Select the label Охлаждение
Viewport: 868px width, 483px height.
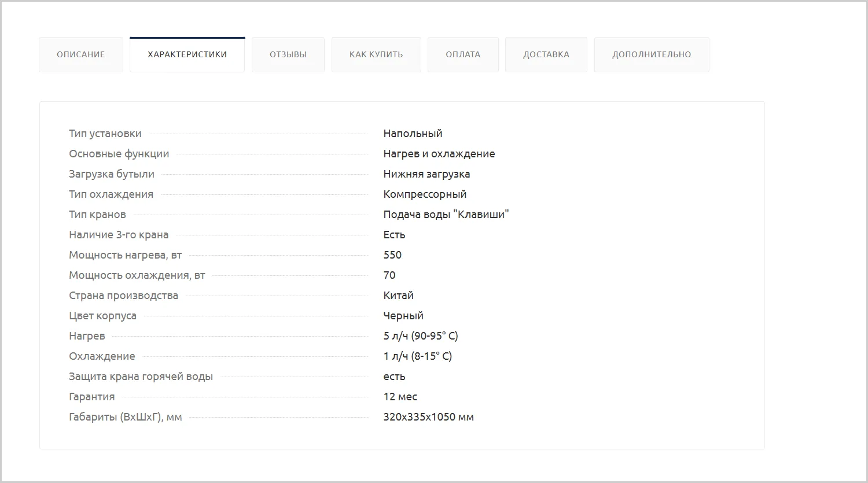102,356
